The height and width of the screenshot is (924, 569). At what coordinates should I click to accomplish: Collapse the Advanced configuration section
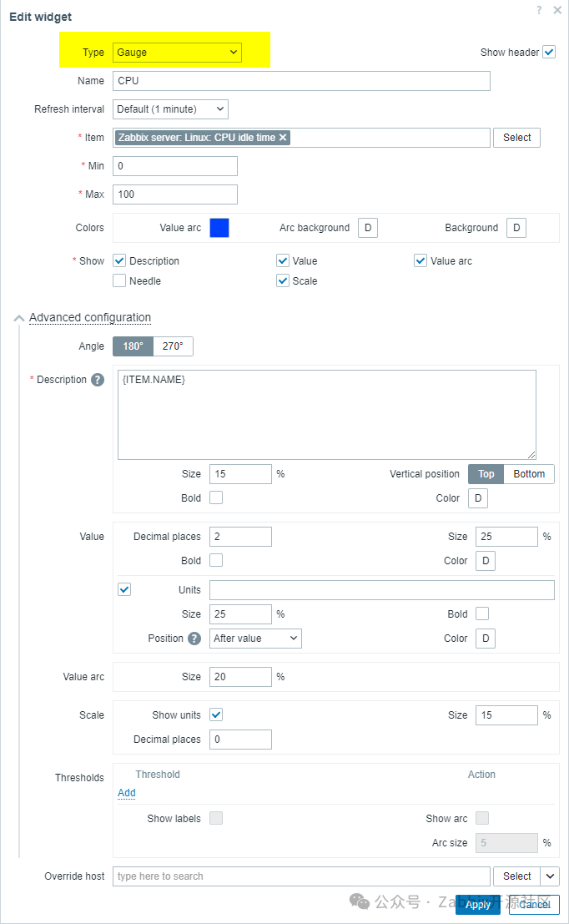point(19,318)
